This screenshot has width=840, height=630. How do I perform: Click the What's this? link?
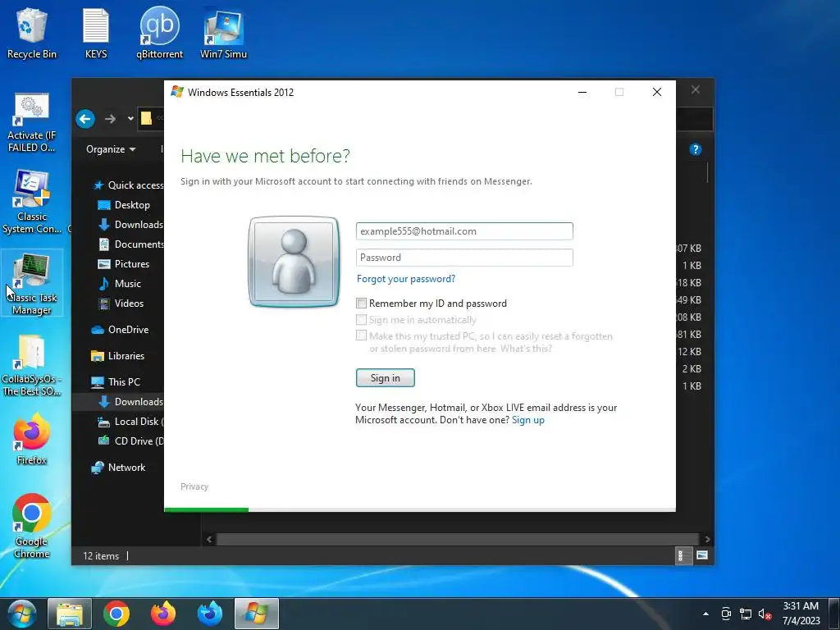(526, 349)
